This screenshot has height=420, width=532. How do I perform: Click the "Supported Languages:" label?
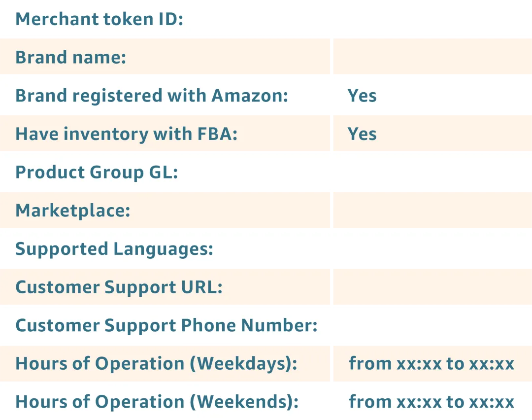pyautogui.click(x=114, y=248)
